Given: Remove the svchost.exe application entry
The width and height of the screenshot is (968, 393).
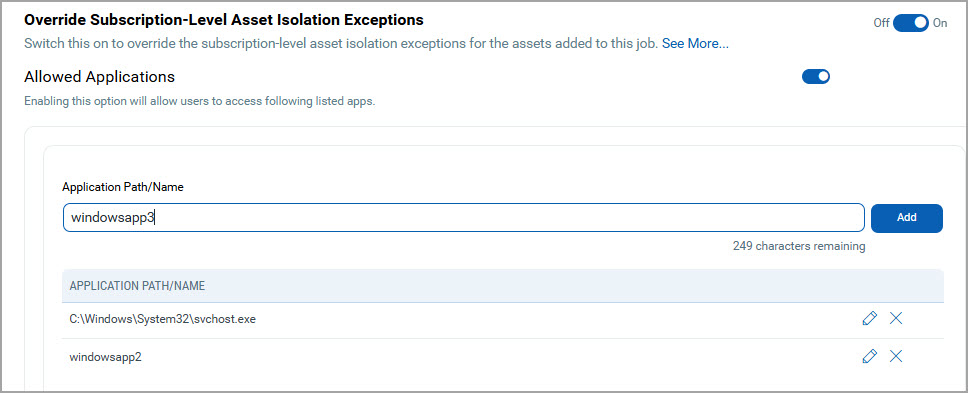Looking at the screenshot, I should click(896, 318).
